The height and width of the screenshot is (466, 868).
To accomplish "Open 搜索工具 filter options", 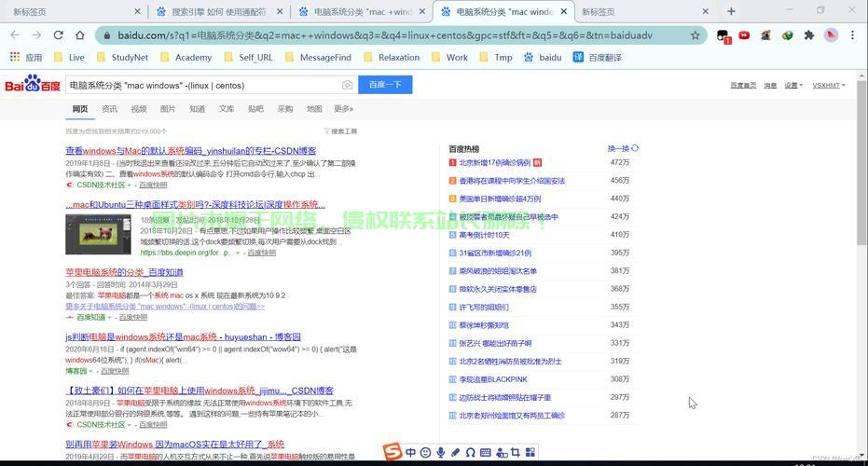I will pyautogui.click(x=340, y=131).
